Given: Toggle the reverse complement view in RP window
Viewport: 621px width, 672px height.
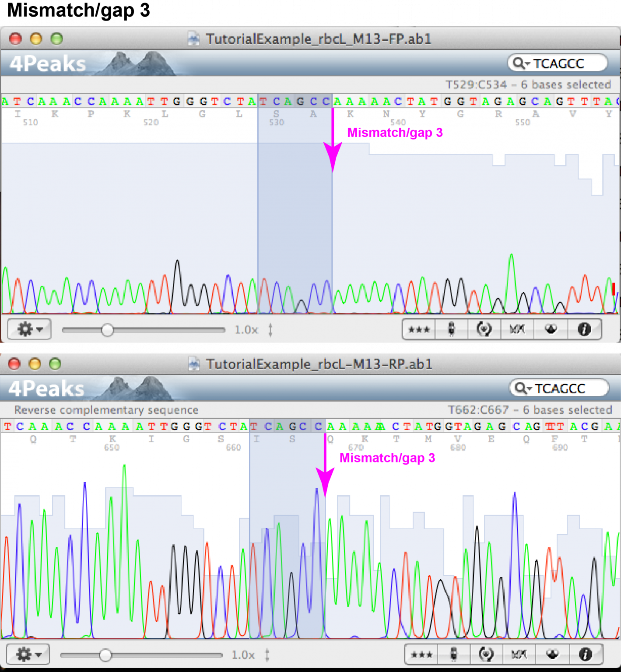Looking at the screenshot, I should (486, 654).
